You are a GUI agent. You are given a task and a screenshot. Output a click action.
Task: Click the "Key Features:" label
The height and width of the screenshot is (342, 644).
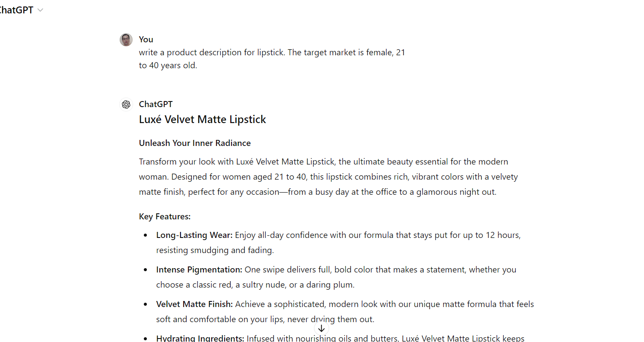pos(165,216)
